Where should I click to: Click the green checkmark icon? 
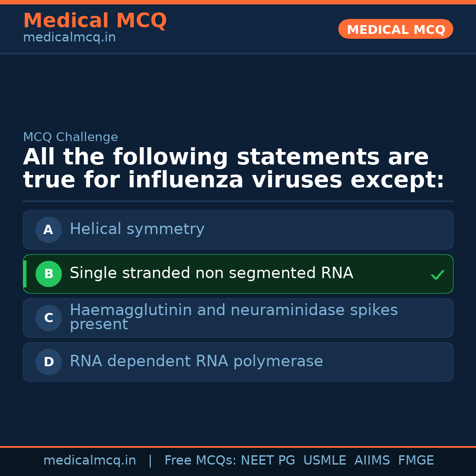(437, 275)
